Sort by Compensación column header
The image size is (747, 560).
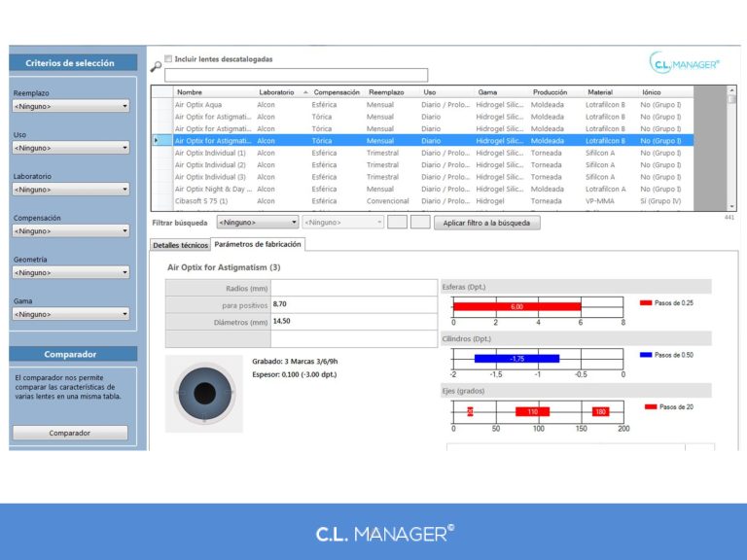pos(337,92)
